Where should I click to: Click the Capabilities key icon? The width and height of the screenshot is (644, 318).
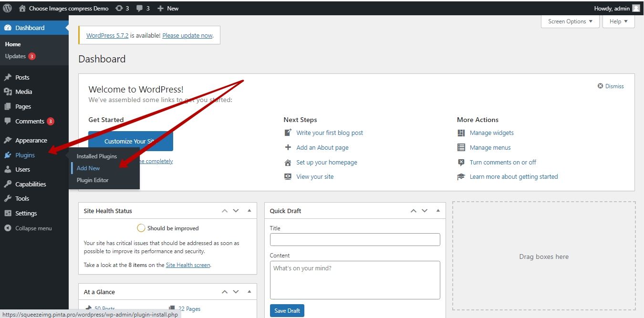[x=8, y=184]
